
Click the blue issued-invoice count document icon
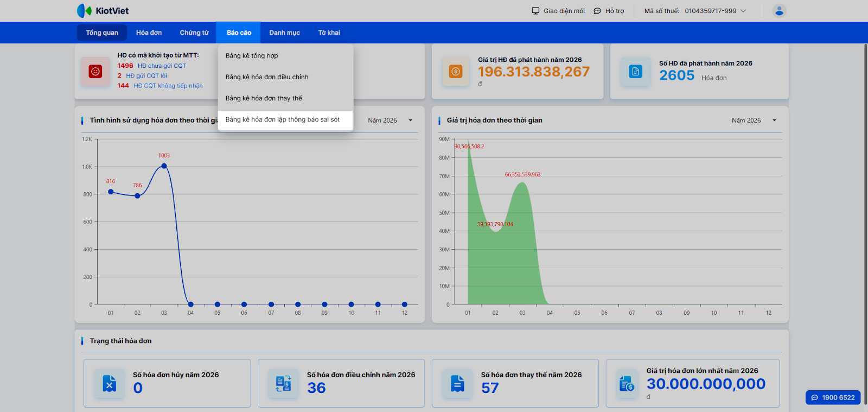coord(635,72)
